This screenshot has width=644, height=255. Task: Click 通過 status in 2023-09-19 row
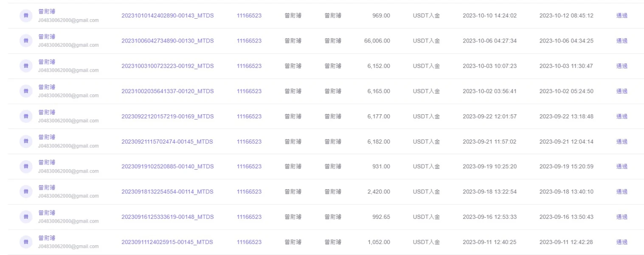622,167
